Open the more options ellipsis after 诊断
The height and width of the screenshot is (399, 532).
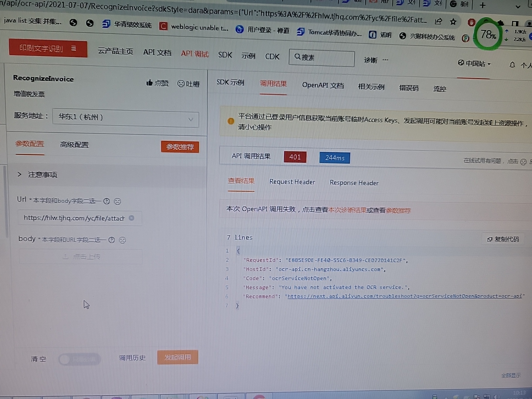pos(385,60)
